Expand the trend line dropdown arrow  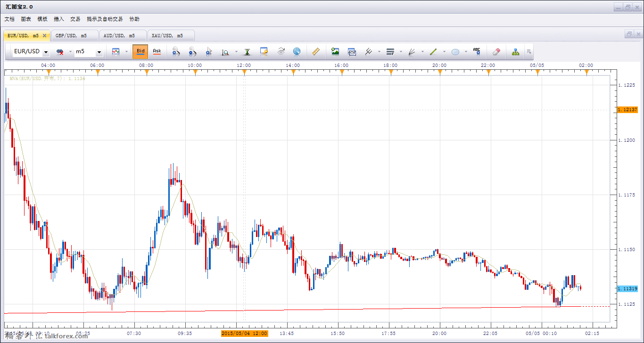[x=444, y=52]
